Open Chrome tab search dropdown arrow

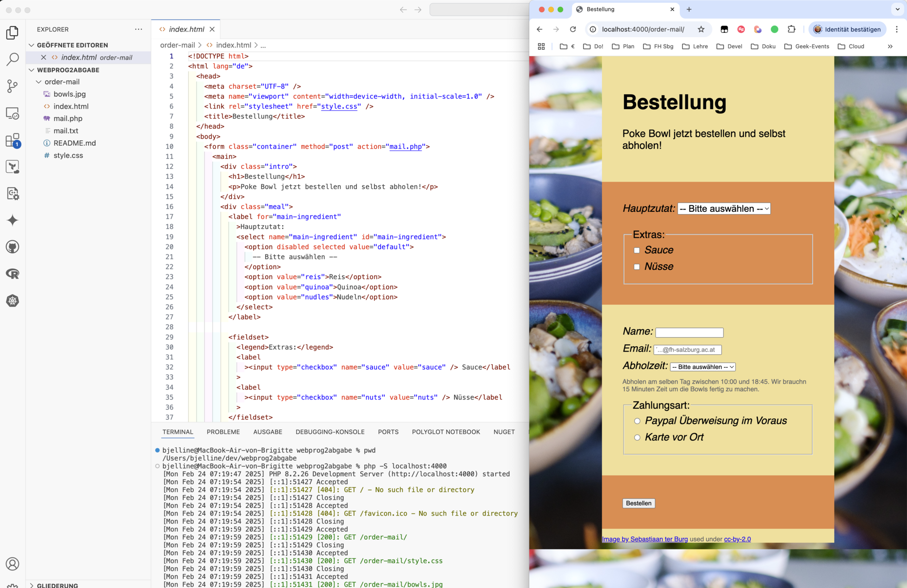(897, 9)
